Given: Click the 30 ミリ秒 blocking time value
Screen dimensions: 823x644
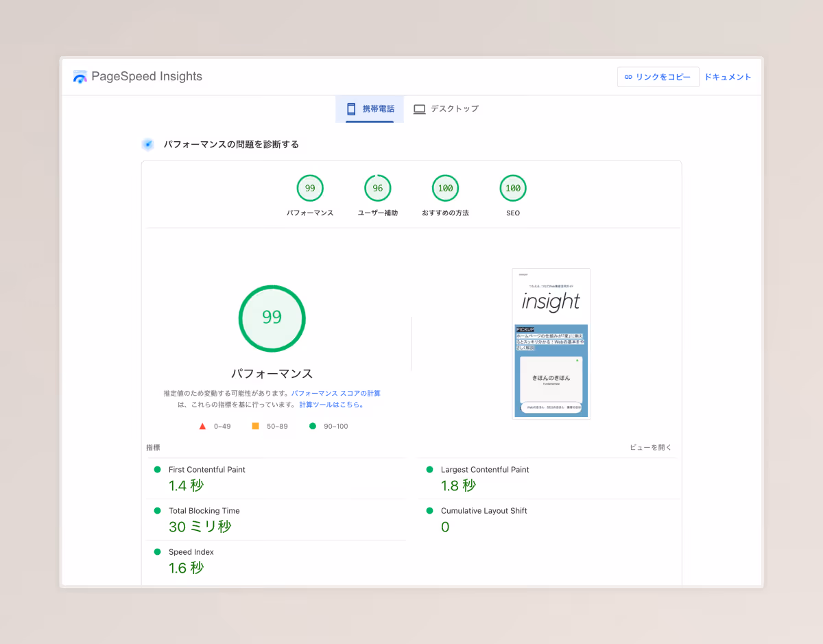Looking at the screenshot, I should pos(200,527).
